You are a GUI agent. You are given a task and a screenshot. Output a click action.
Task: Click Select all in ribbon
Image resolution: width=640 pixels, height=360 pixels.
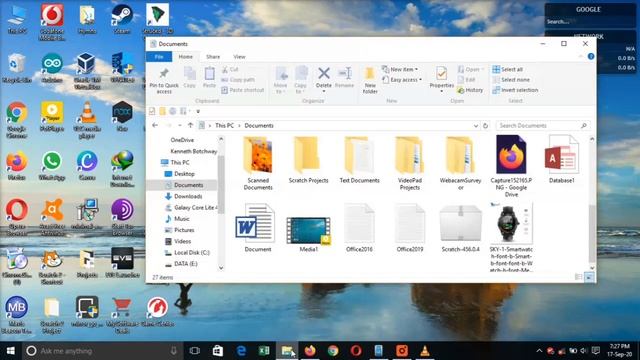click(507, 69)
